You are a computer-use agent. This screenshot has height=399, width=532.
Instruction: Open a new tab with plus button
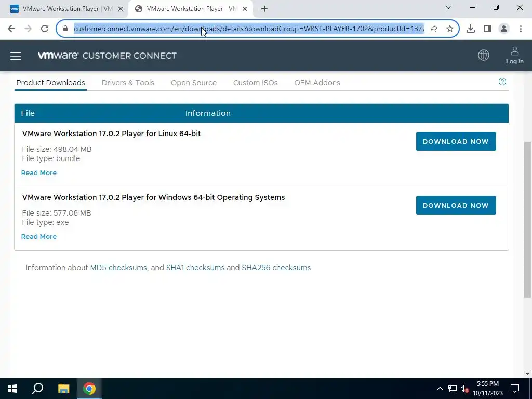tap(264, 9)
